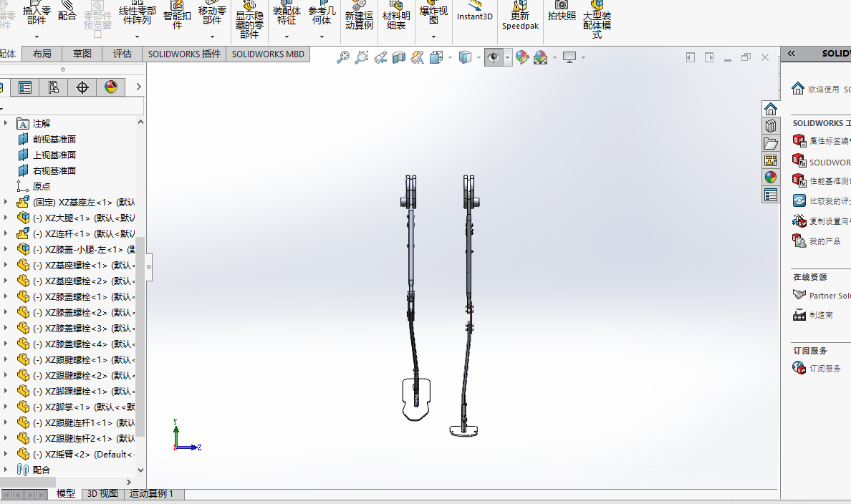Open the Design Library task pane icon
The width and height of the screenshot is (851, 504).
click(771, 126)
